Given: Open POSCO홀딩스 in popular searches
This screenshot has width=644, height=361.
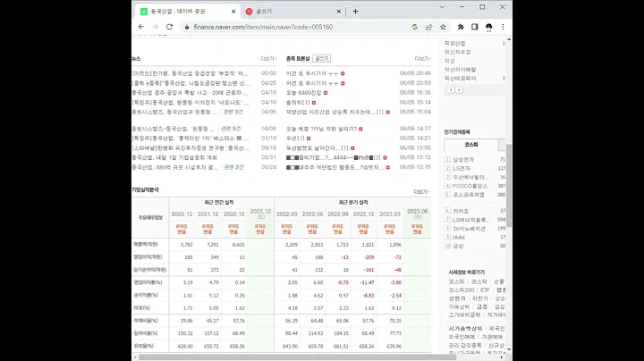Looking at the screenshot, I should tap(470, 186).
